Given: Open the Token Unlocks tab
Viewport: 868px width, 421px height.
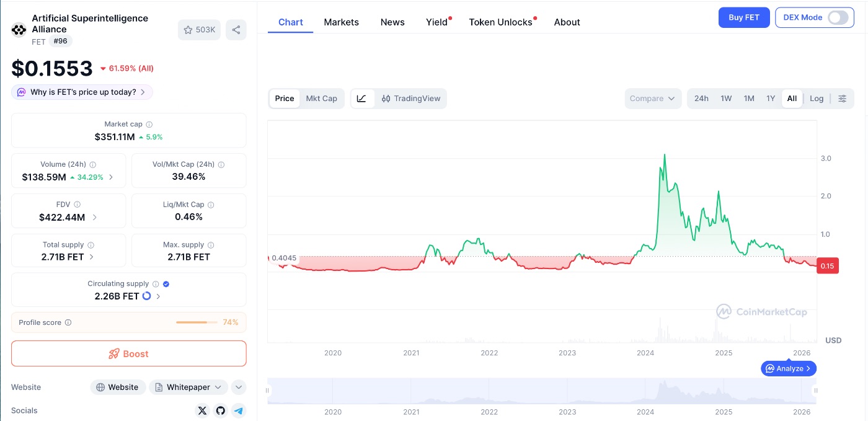Looking at the screenshot, I should pyautogui.click(x=501, y=22).
